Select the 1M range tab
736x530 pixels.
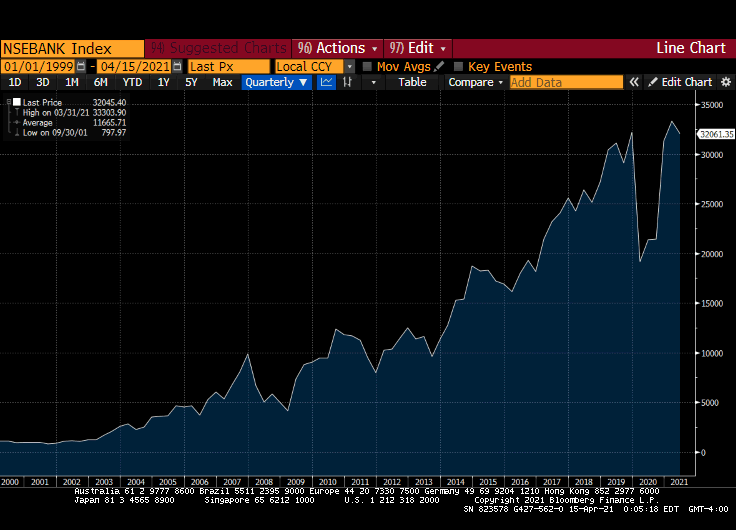71,82
